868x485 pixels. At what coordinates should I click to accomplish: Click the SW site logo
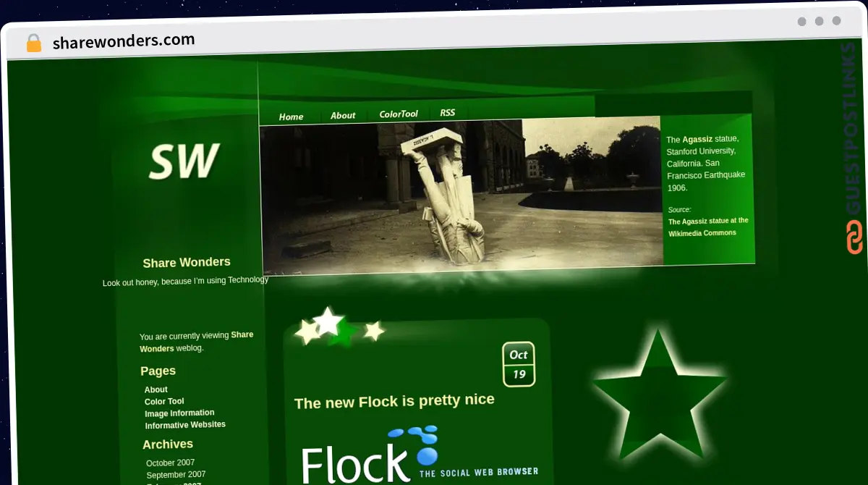[x=184, y=161]
